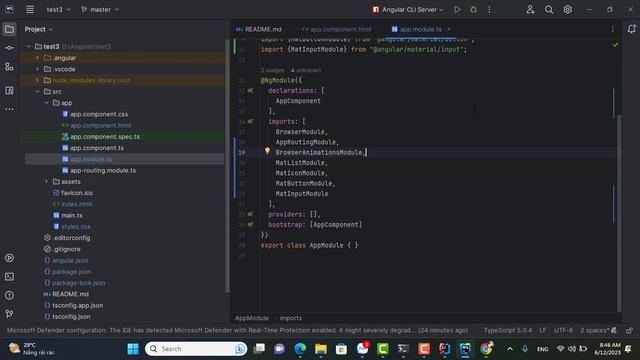Expand the .angular folder
The image size is (640, 360).
[38, 58]
